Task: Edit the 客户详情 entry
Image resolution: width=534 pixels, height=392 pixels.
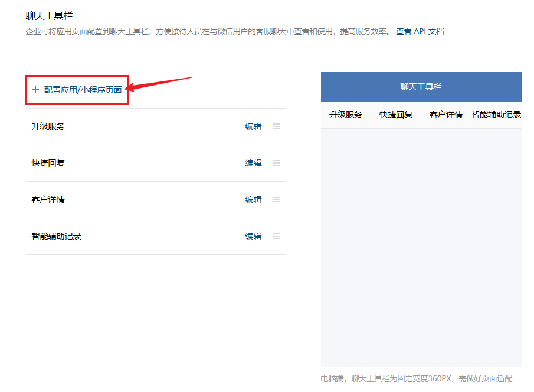Action: (x=253, y=200)
